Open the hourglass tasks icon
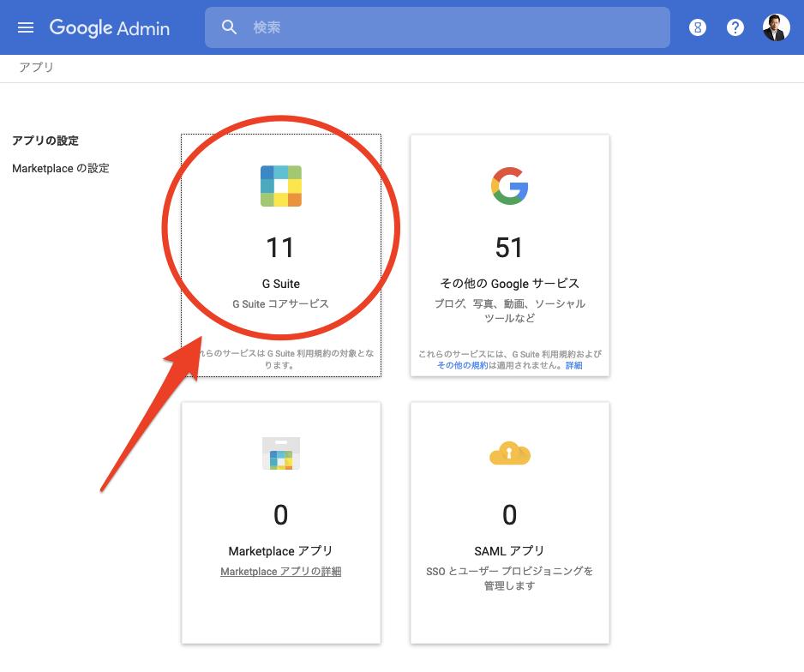Screen dimensions: 804x672 click(x=698, y=27)
